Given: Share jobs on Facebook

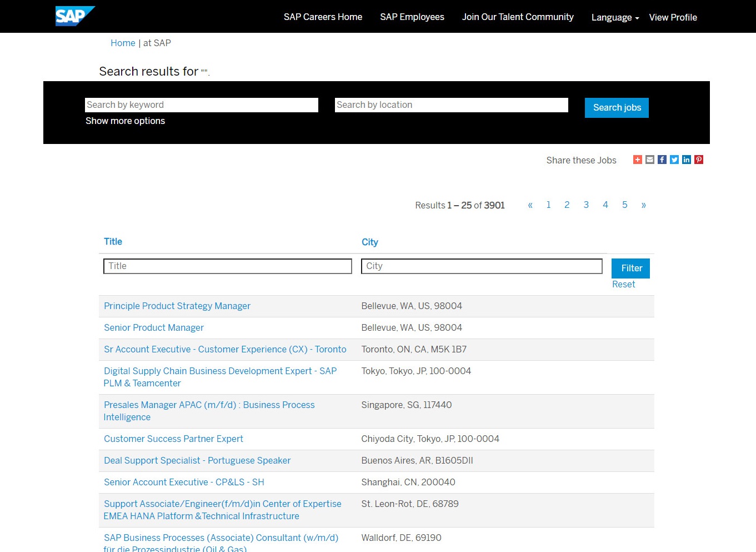Looking at the screenshot, I should pyautogui.click(x=662, y=160).
